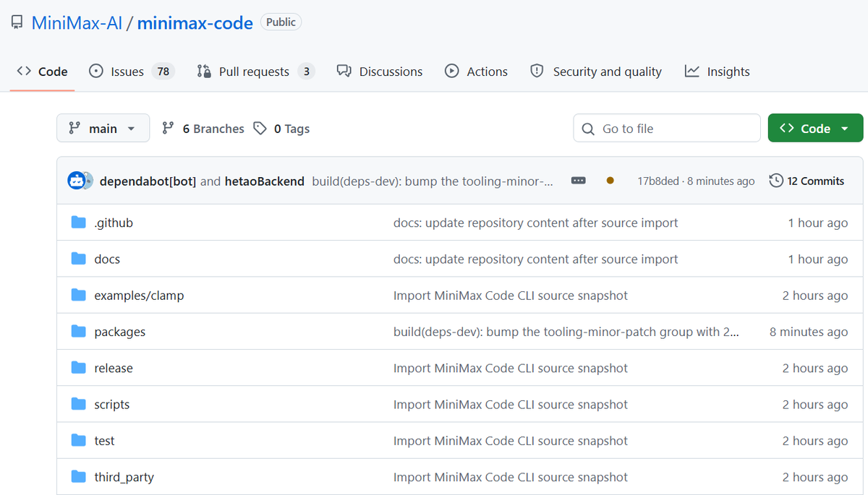
Task: Click the tag icon next to 0 Tags
Action: coord(260,129)
